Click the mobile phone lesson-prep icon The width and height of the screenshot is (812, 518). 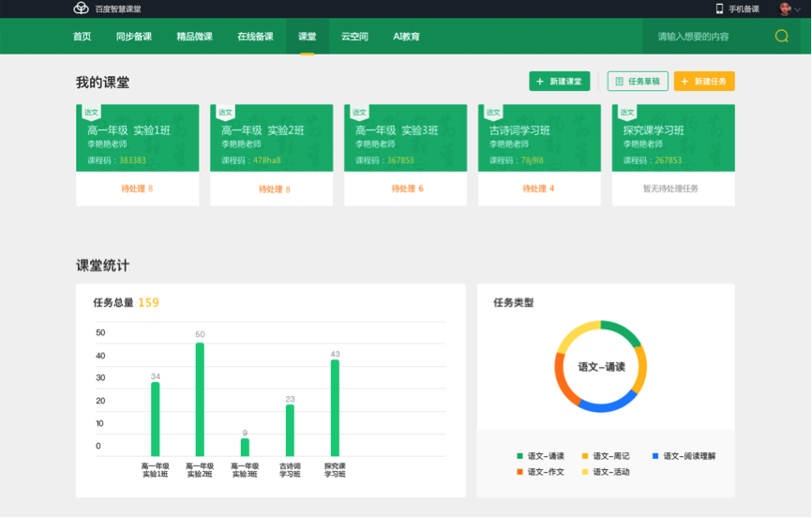click(x=720, y=8)
